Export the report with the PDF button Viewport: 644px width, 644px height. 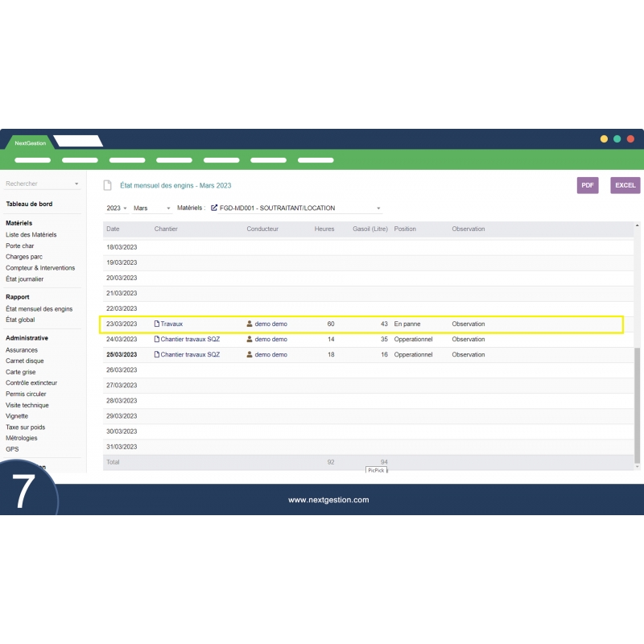(588, 185)
